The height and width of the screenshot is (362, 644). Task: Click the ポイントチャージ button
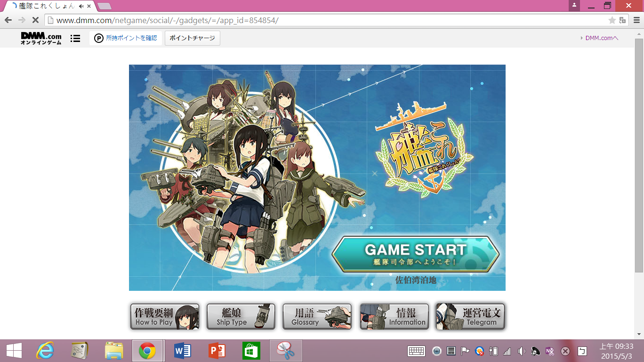pyautogui.click(x=193, y=38)
